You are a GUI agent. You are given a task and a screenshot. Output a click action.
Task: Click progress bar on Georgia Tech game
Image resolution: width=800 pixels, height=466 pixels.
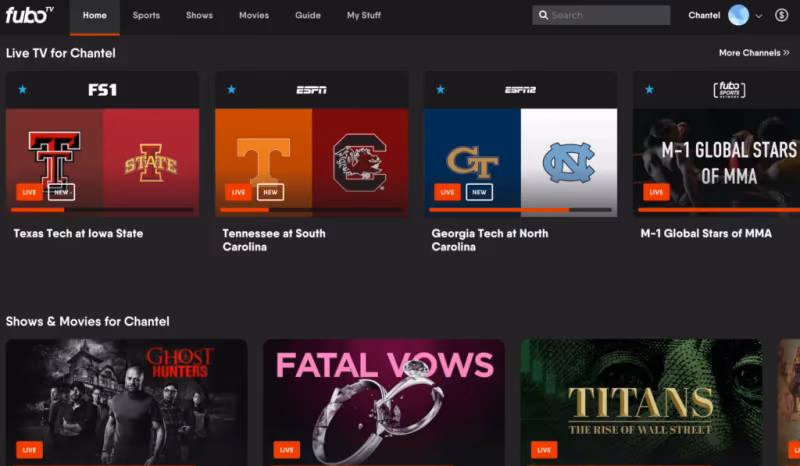tap(520, 210)
